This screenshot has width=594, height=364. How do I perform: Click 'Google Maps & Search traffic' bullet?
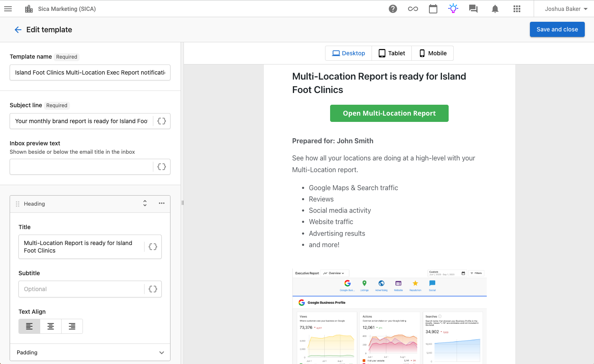click(x=354, y=188)
